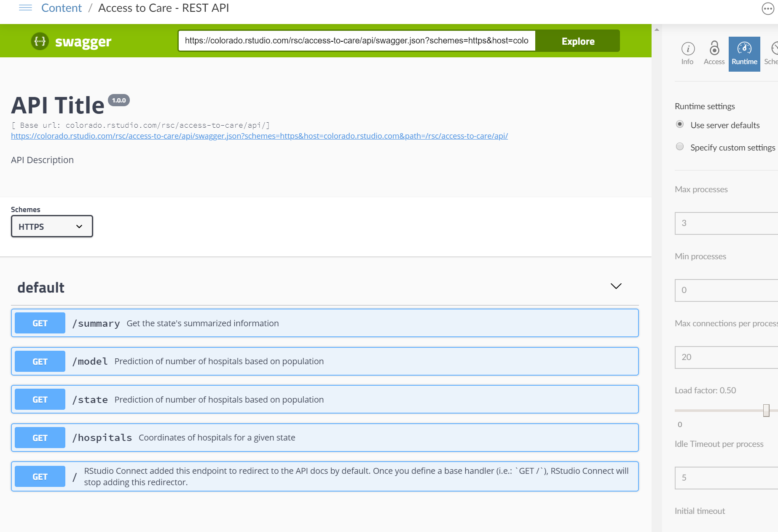Viewport: 778px width, 532px height.
Task: Expand the GET /hospitals endpoint
Action: point(325,438)
